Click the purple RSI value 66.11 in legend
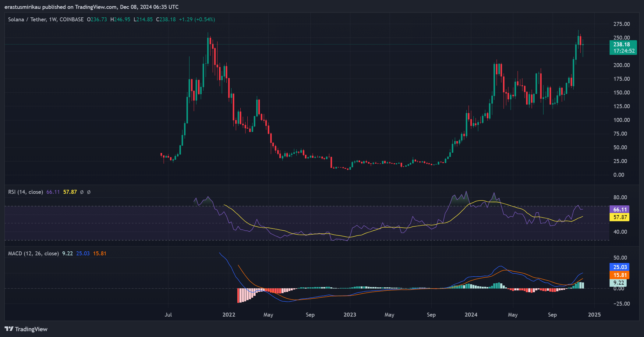Screen dimensions: 644x337 click(x=53, y=192)
